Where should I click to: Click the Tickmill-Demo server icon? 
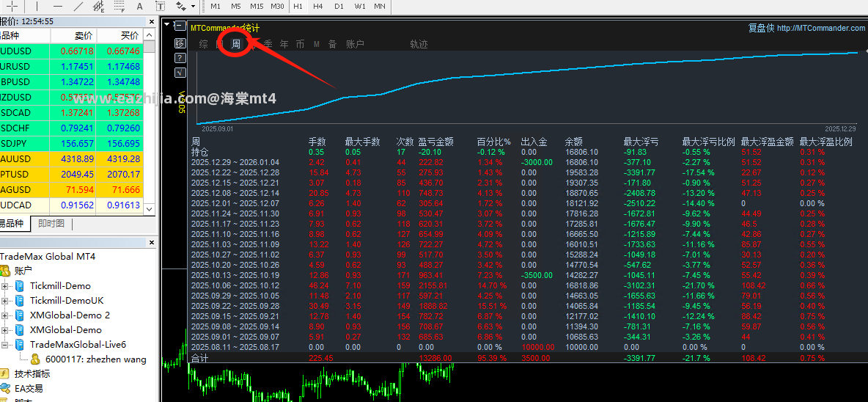[x=20, y=285]
